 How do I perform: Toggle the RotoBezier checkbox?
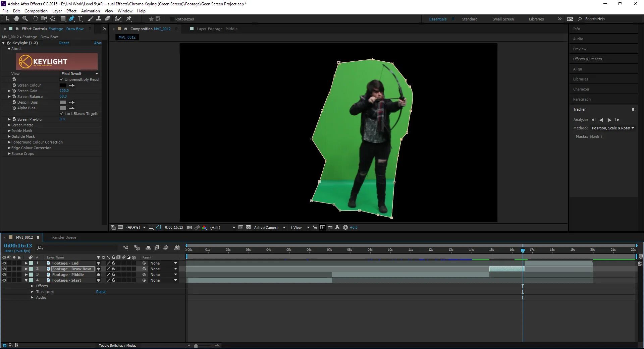[x=172, y=19]
